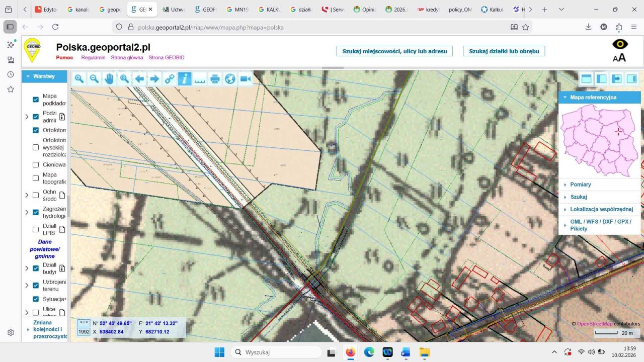Image resolution: width=644 pixels, height=362 pixels.
Task: Click Szukaj miejscowości, ulicy lub adresu
Action: [394, 51]
